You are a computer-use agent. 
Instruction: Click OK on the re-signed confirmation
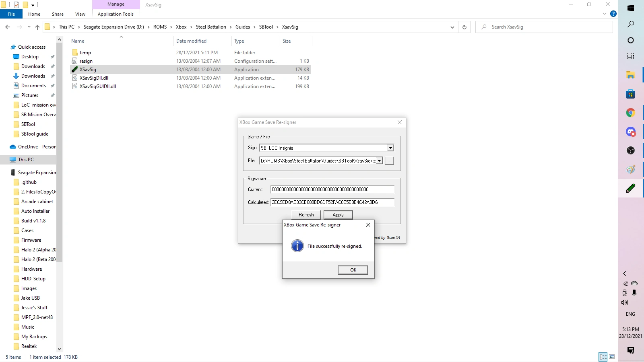(x=353, y=270)
